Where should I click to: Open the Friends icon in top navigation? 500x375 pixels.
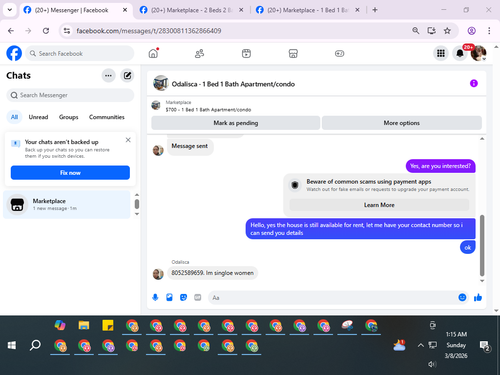(199, 53)
